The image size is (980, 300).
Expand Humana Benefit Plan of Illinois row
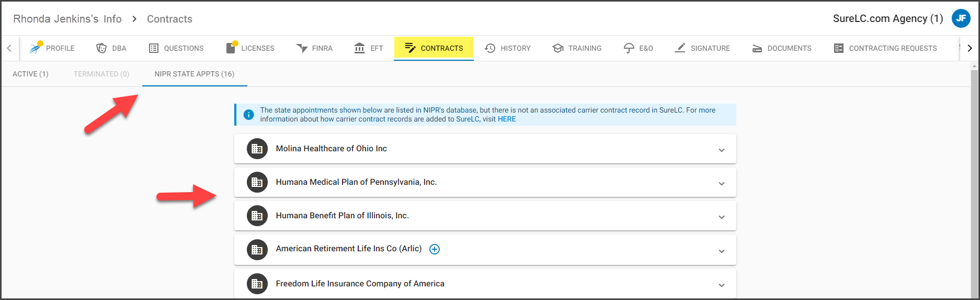point(722,217)
